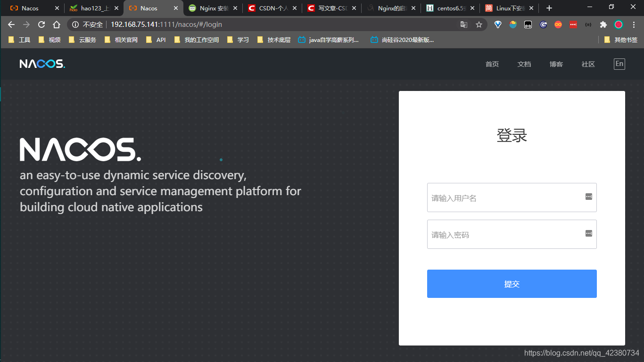
Task: Open the red LastPass extension icon
Action: tap(573, 25)
